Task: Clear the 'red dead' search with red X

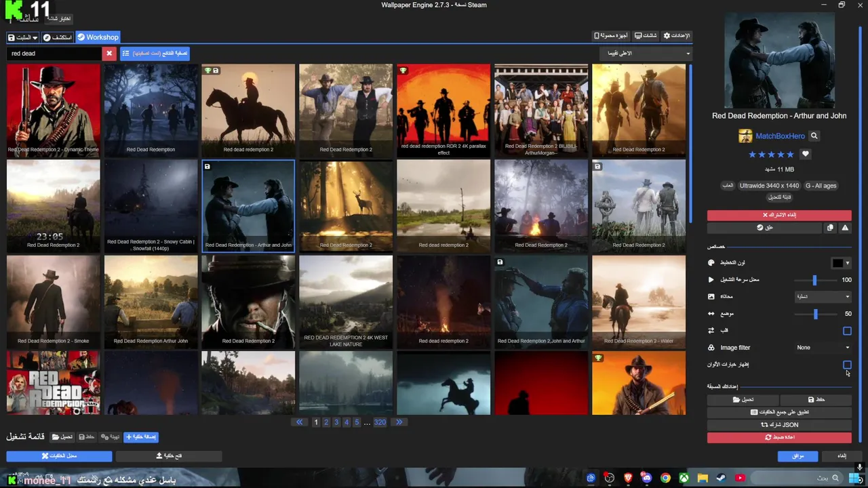Action: (x=109, y=54)
